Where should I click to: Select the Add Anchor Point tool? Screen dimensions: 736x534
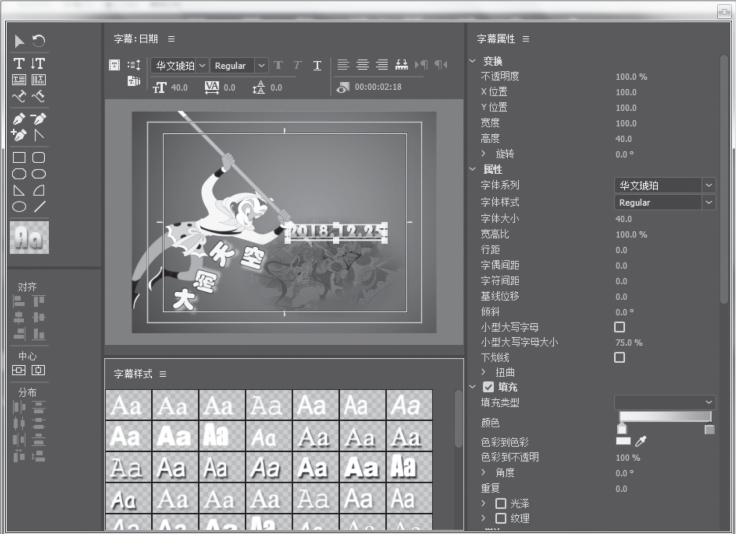click(x=19, y=136)
